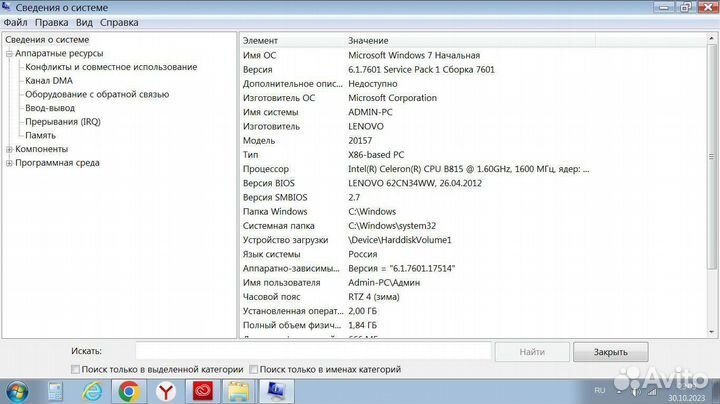Click the vertical scrollbar thumb
This screenshot has width=720, height=404.
pyautogui.click(x=712, y=157)
